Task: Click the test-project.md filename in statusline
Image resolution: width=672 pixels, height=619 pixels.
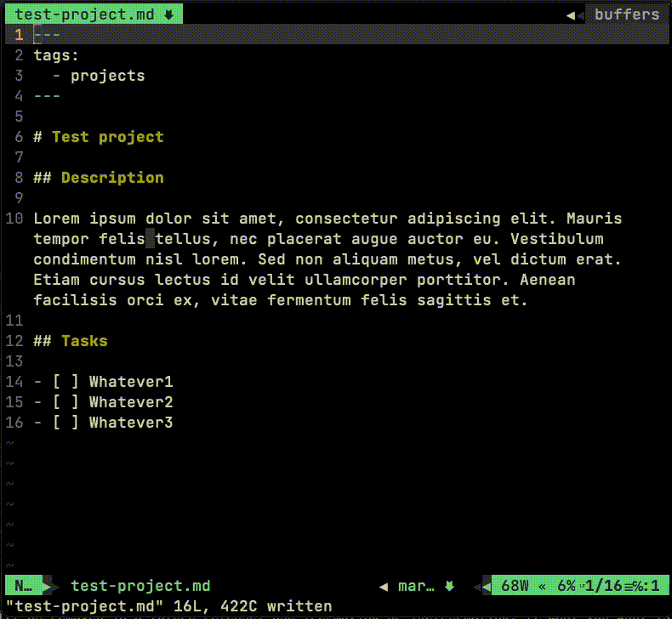Action: (140, 586)
